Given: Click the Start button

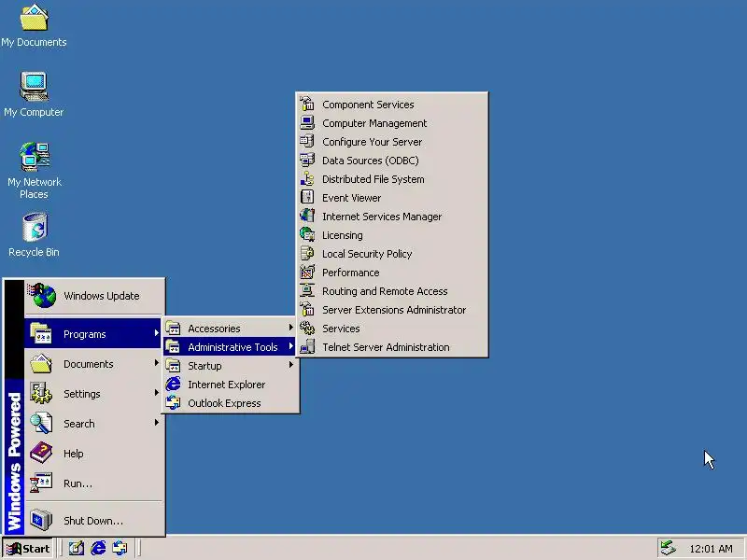Looking at the screenshot, I should pyautogui.click(x=28, y=549).
